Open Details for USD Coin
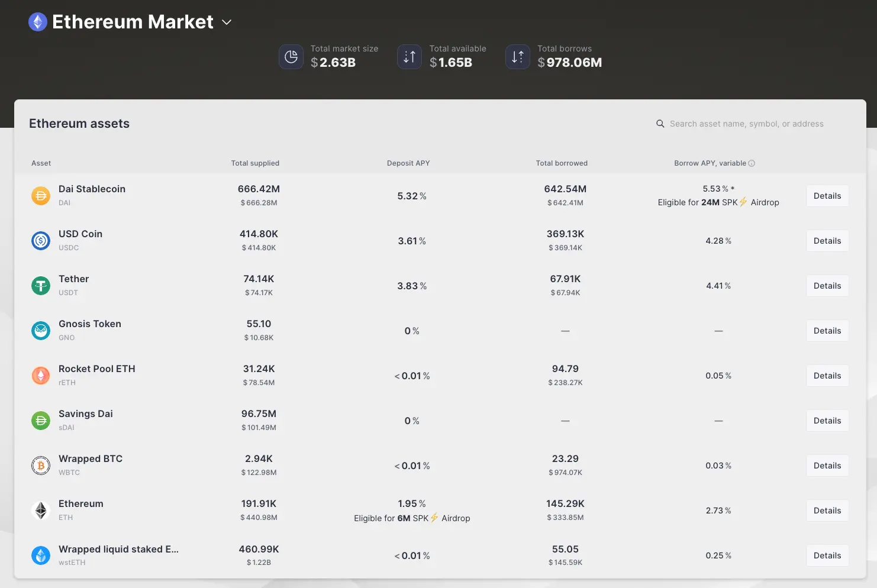Screen dimensions: 877x588 tap(827, 241)
